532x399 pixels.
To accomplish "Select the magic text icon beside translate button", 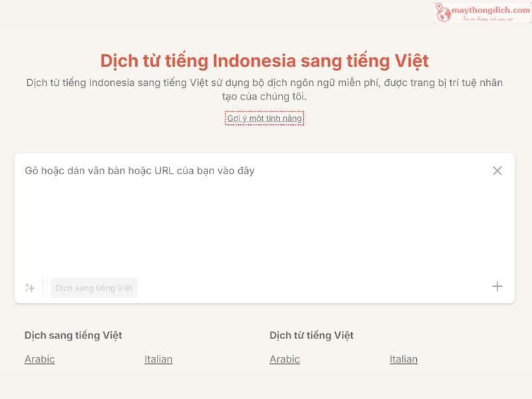I will tap(29, 287).
